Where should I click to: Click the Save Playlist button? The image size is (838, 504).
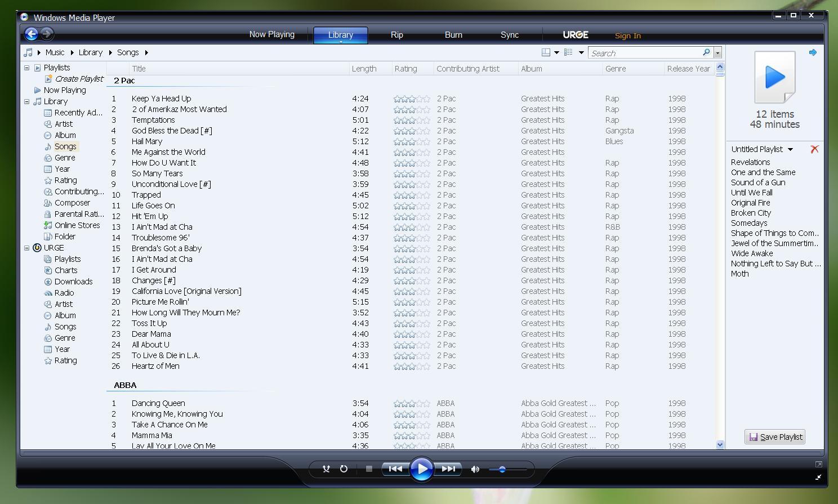pos(775,436)
